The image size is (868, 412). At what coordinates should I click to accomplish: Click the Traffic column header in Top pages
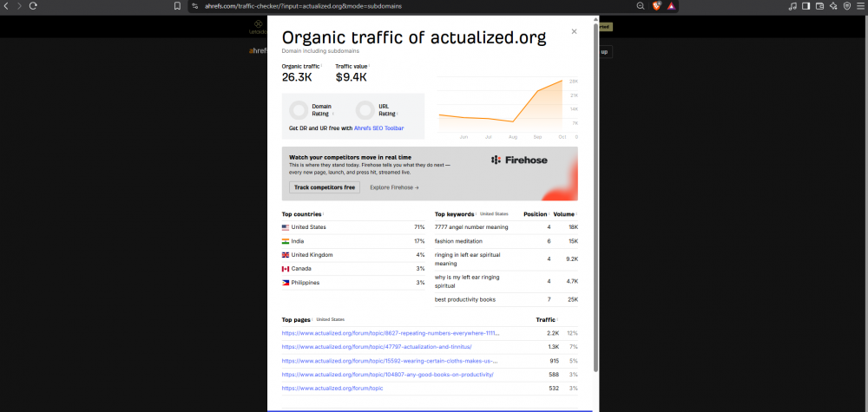(x=545, y=320)
